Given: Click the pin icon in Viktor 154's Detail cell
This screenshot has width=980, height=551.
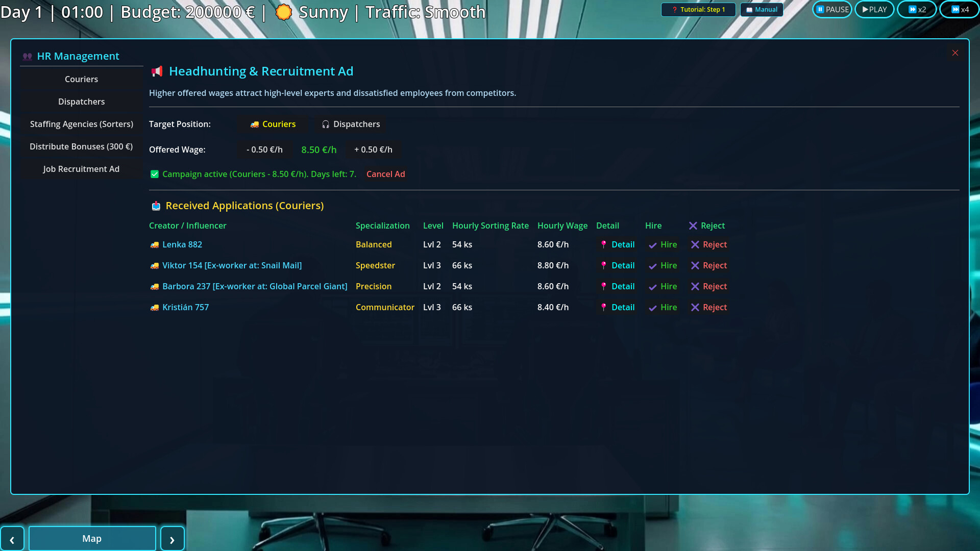Looking at the screenshot, I should click(x=604, y=265).
